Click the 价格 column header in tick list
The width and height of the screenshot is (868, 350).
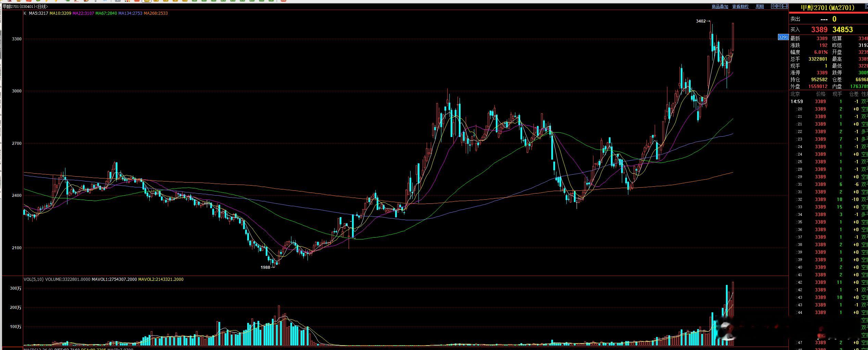point(821,94)
